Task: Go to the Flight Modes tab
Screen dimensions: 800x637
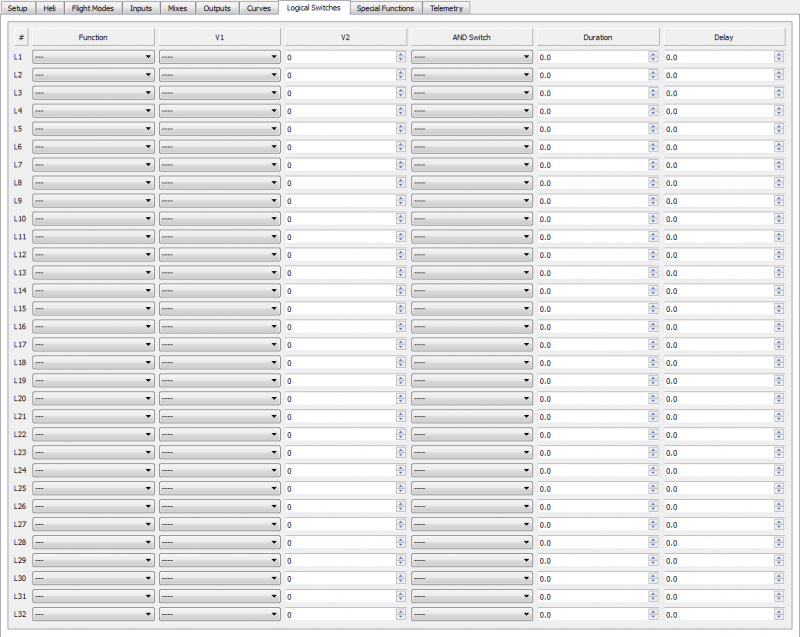Action: tap(92, 8)
